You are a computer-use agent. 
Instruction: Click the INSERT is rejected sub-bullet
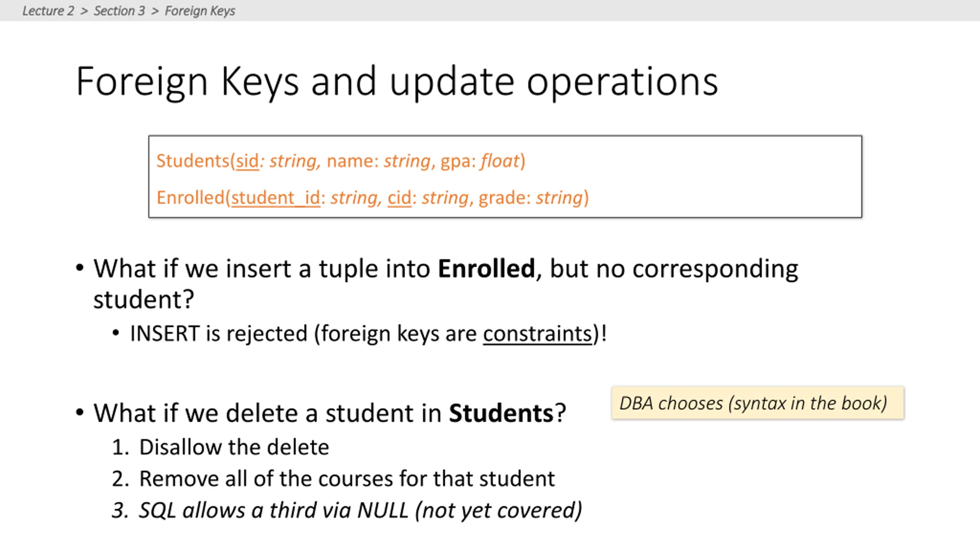(x=368, y=334)
